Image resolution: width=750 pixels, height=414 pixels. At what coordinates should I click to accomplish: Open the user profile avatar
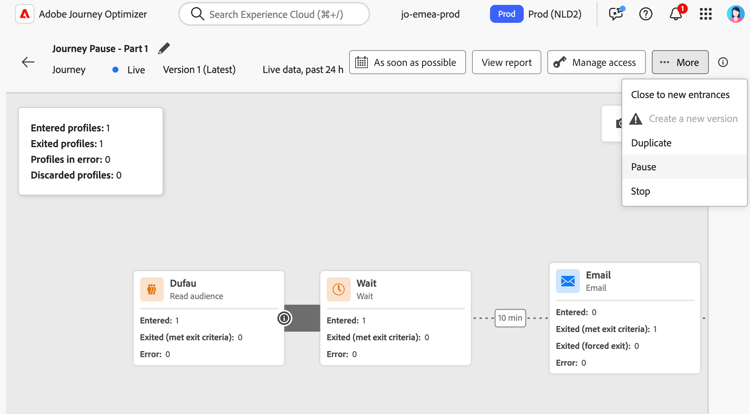coord(735,14)
